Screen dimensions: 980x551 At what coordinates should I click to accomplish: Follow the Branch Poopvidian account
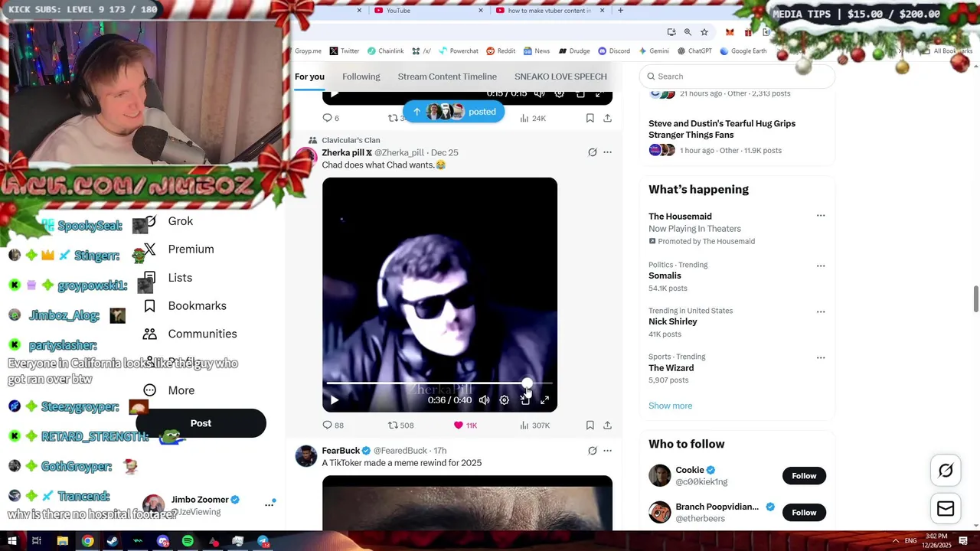coord(804,513)
